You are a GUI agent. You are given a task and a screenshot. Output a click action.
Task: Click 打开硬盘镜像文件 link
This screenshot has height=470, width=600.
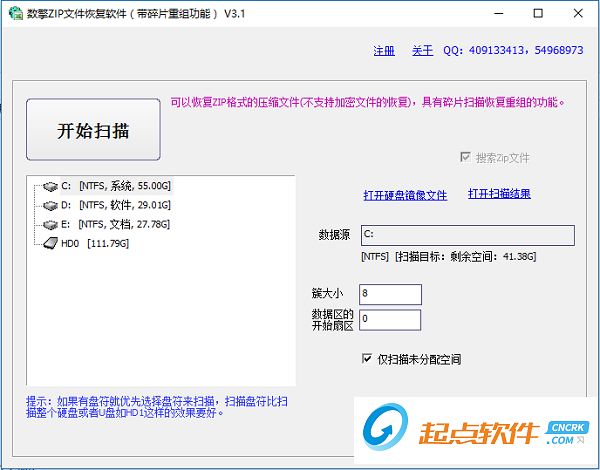pos(405,195)
